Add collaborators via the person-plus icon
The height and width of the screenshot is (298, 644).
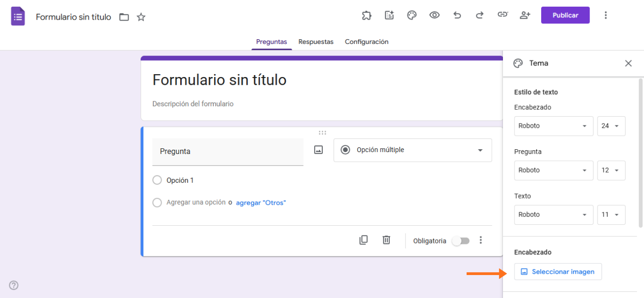pos(524,15)
